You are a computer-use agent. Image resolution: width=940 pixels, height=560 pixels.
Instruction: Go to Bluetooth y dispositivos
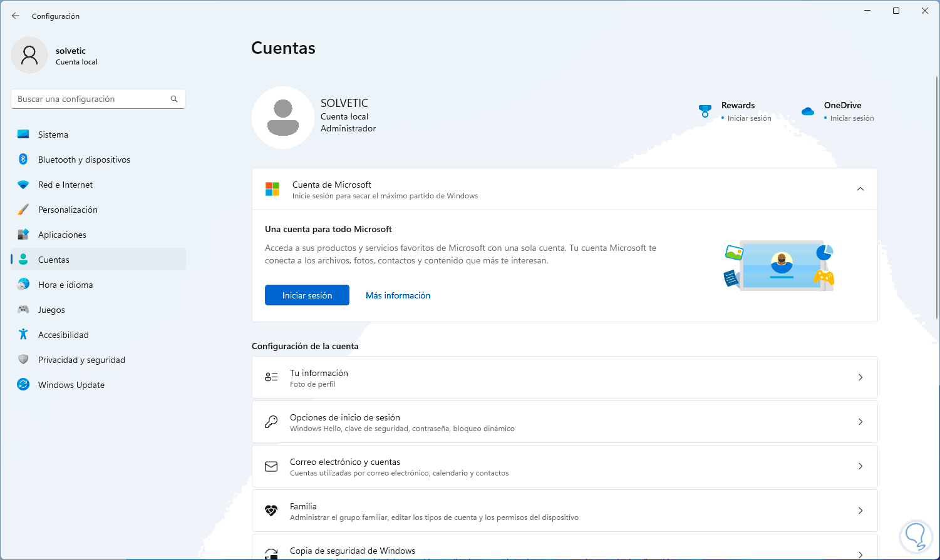pyautogui.click(x=98, y=160)
